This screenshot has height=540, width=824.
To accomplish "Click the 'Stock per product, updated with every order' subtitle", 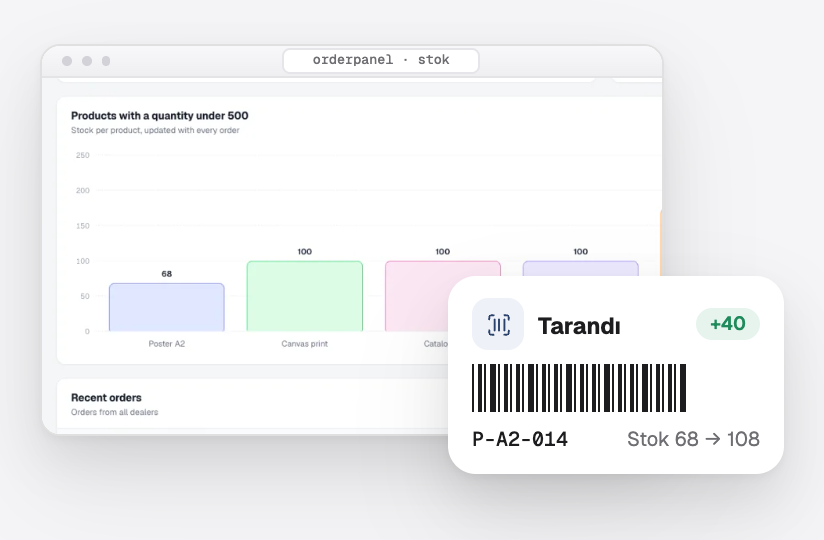I will (x=155, y=130).
